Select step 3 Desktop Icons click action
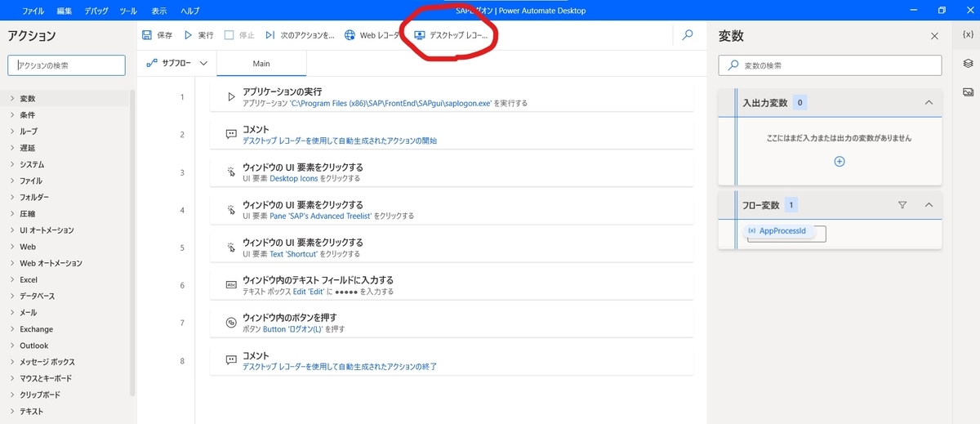The image size is (980, 424). pos(452,172)
